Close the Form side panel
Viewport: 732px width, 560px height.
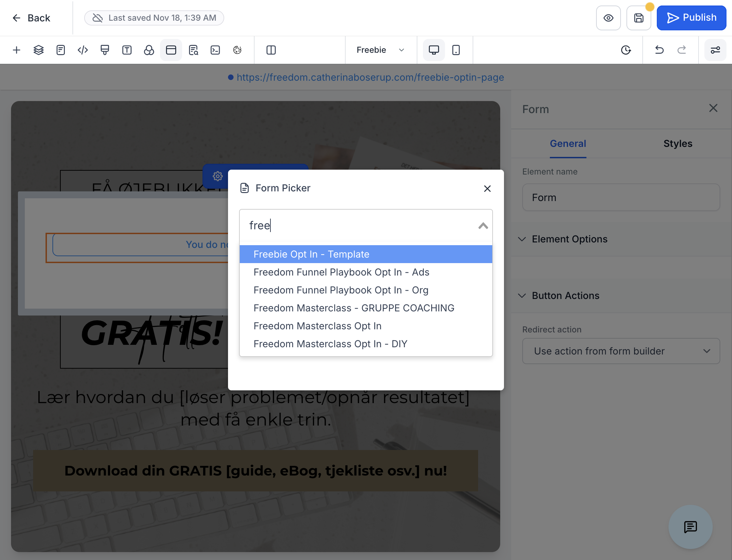tap(713, 108)
